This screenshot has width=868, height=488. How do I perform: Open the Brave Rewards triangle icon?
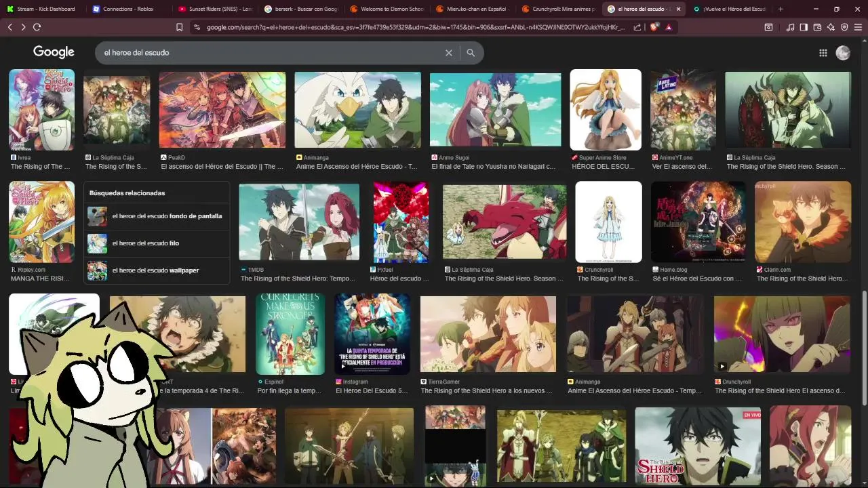(x=669, y=27)
